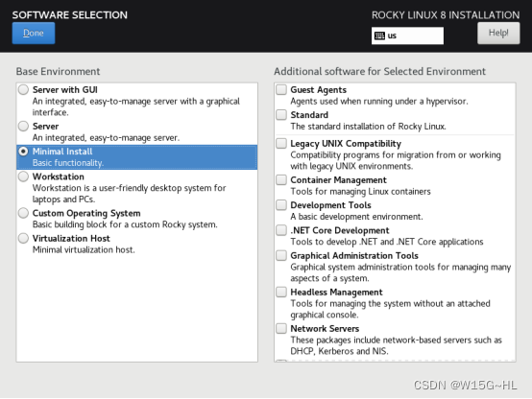
Task: Click the Done button
Action: click(34, 34)
